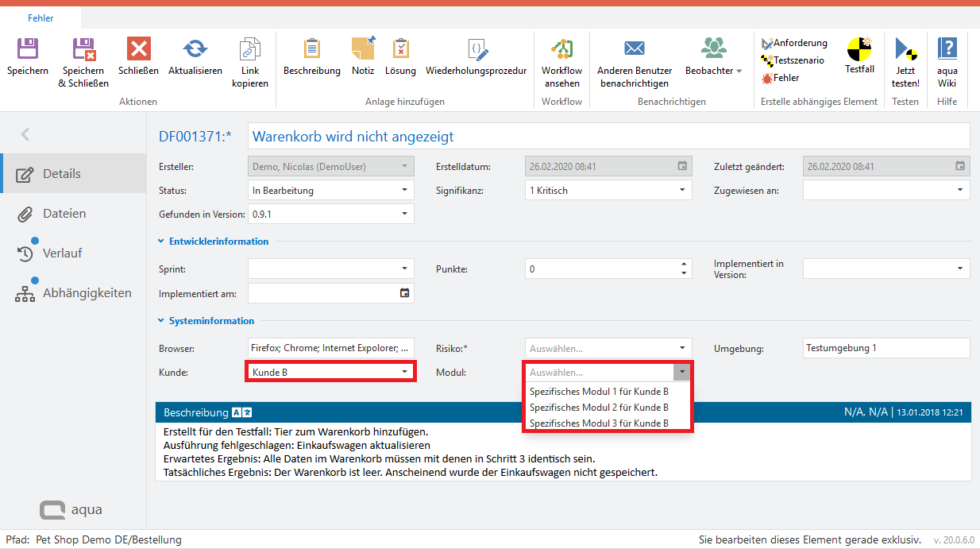Start Jetzt testen! run icon
The width and height of the screenshot is (980, 549).
pos(905,50)
